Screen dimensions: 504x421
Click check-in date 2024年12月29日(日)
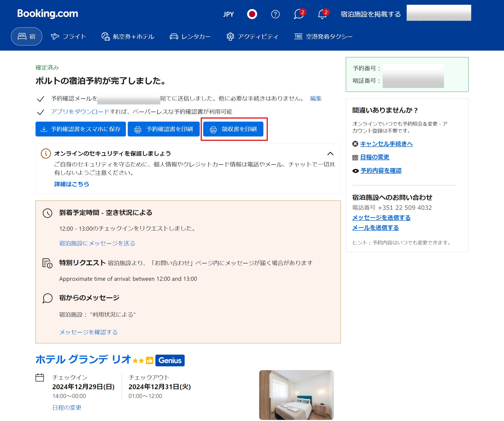tap(83, 387)
